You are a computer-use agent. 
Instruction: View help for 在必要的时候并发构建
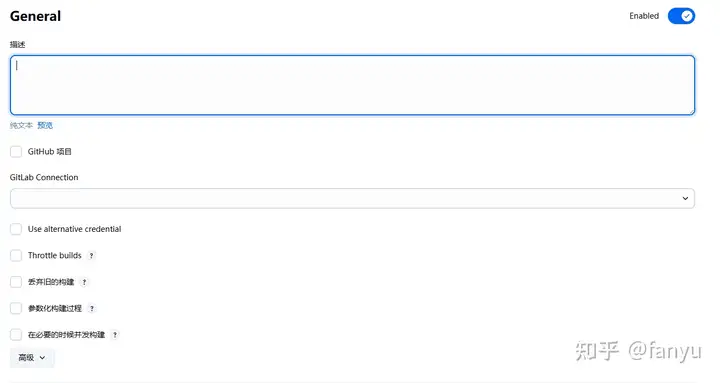coord(115,335)
